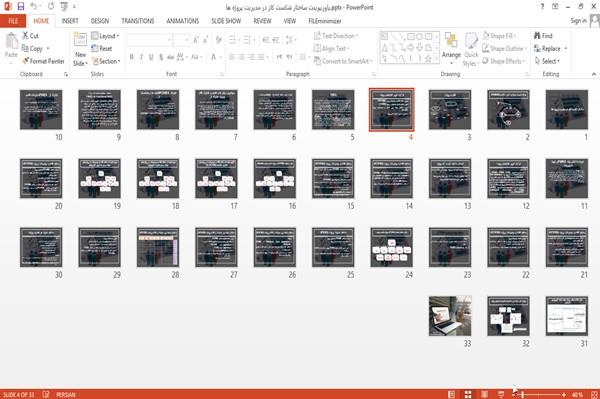Click the spell check icon in status bar
This screenshot has height=399, width=600.
[46, 394]
